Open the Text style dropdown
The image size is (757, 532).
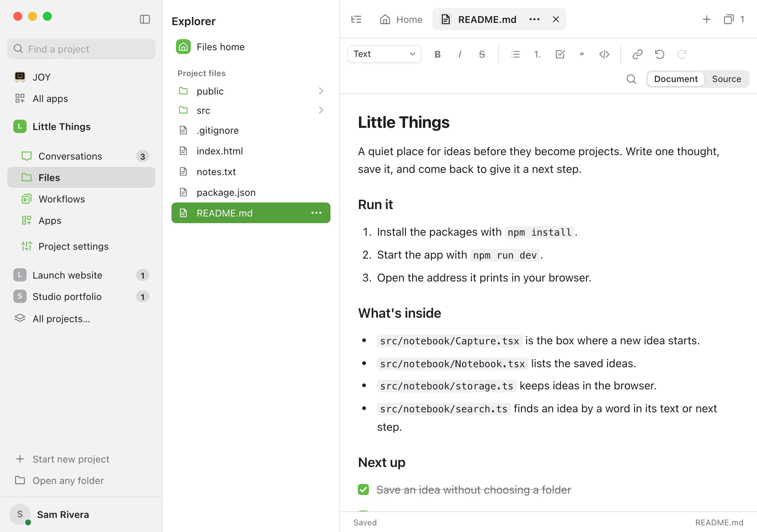point(384,54)
